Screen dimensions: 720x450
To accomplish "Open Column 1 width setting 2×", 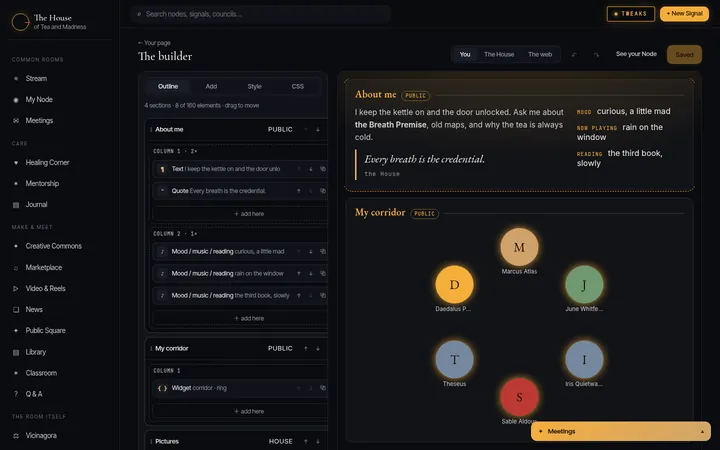I will pyautogui.click(x=194, y=151).
